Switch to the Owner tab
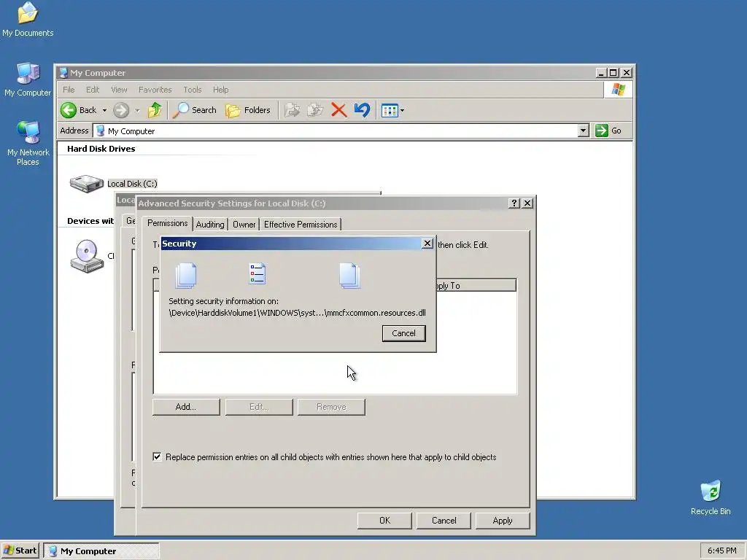The image size is (747, 560). (x=244, y=225)
